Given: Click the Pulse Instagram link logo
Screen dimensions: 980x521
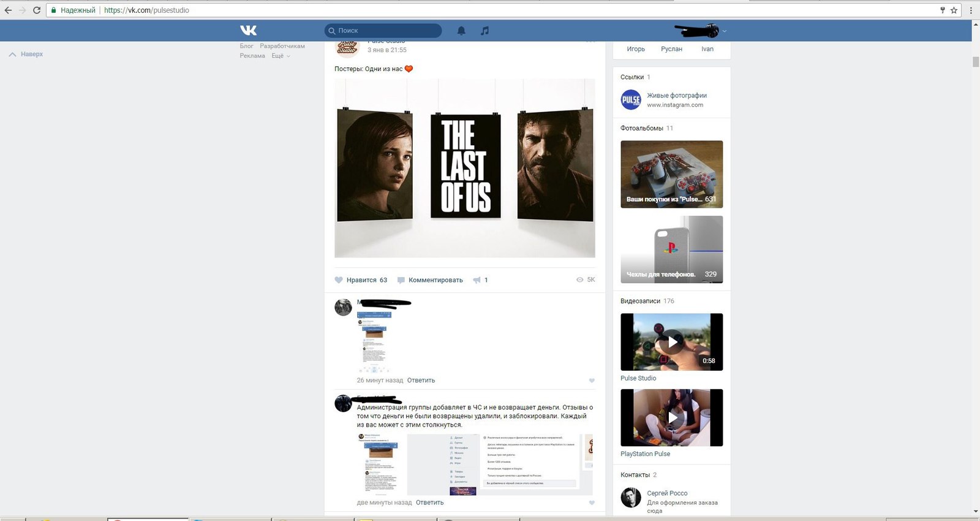Looking at the screenshot, I should pyautogui.click(x=631, y=99).
